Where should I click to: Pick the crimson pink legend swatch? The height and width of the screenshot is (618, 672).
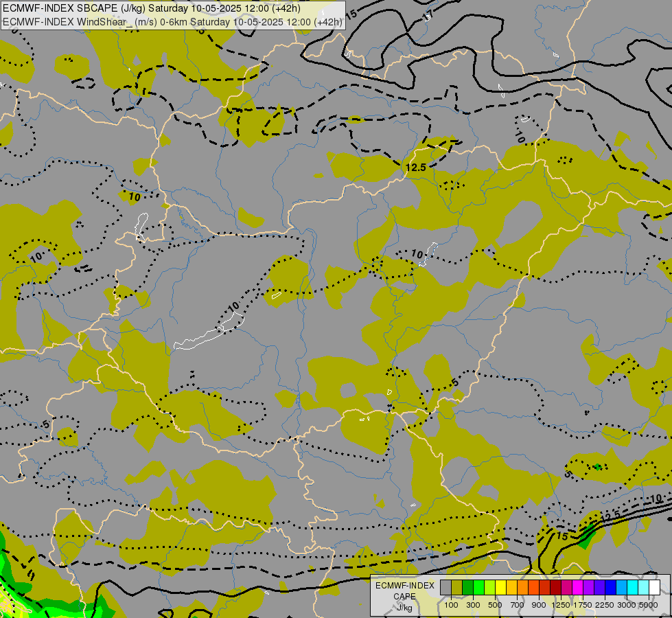click(x=566, y=587)
